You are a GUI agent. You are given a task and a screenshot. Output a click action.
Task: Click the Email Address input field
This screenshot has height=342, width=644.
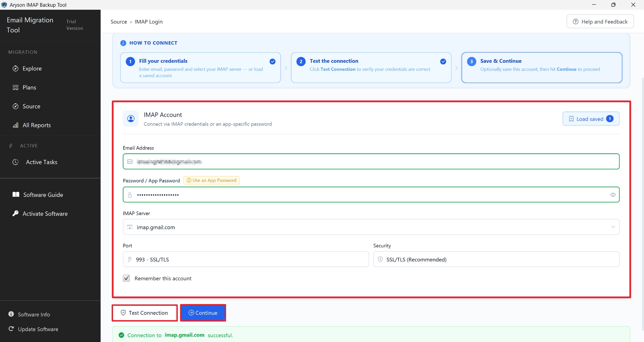pyautogui.click(x=371, y=162)
